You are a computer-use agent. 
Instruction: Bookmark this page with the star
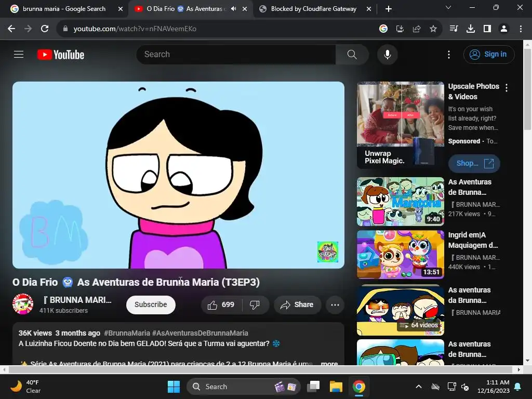[433, 29]
